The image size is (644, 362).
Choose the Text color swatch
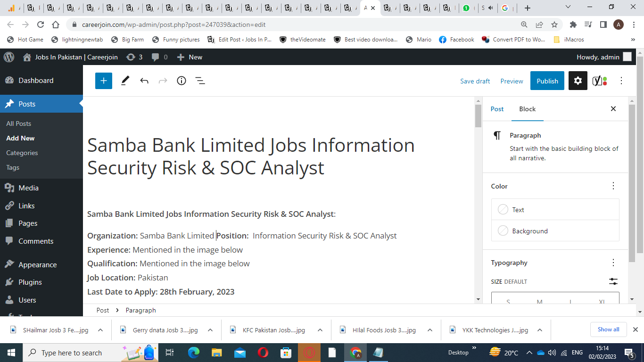[x=504, y=209]
